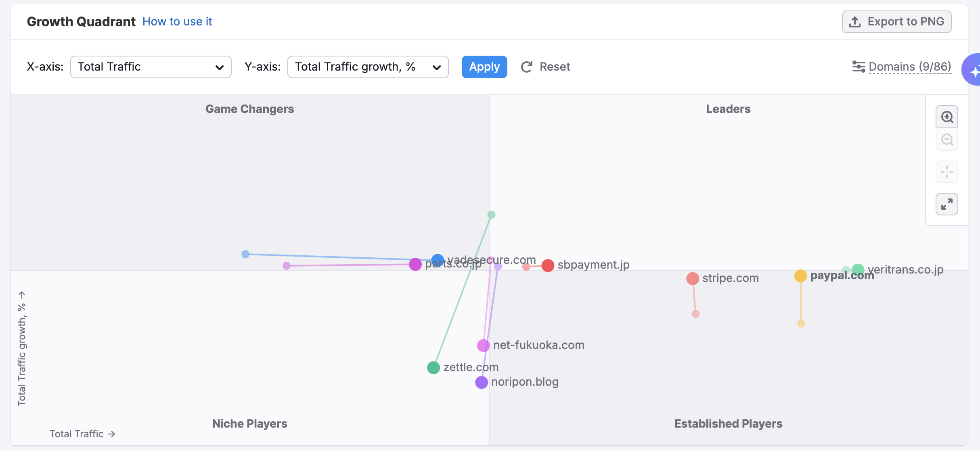
Task: Open the X-axis Total Traffic dropdown
Action: pos(151,67)
